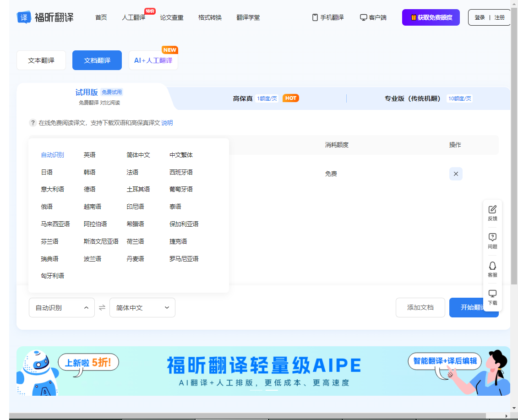
Task: Choose 中文繁体 from the language list
Action: (x=181, y=155)
